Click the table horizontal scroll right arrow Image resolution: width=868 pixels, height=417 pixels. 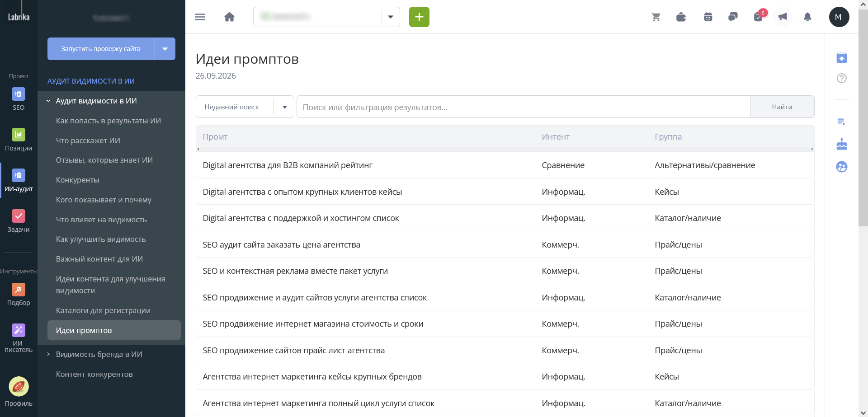point(812,149)
